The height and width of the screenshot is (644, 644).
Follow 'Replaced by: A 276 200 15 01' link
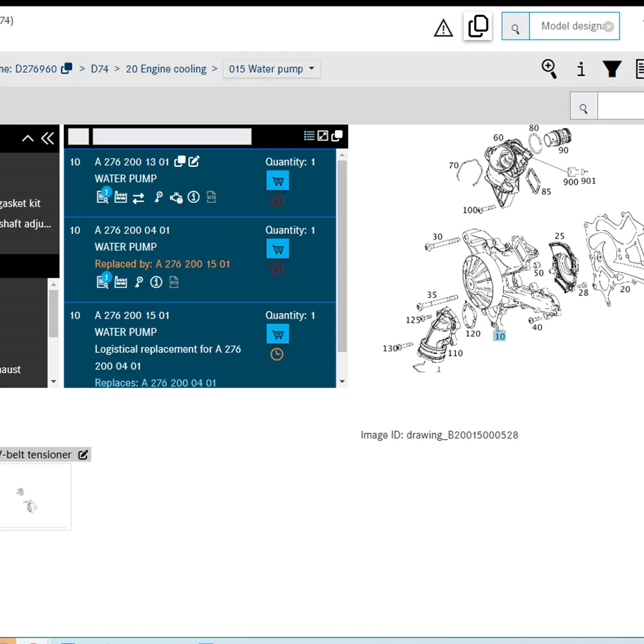162,263
